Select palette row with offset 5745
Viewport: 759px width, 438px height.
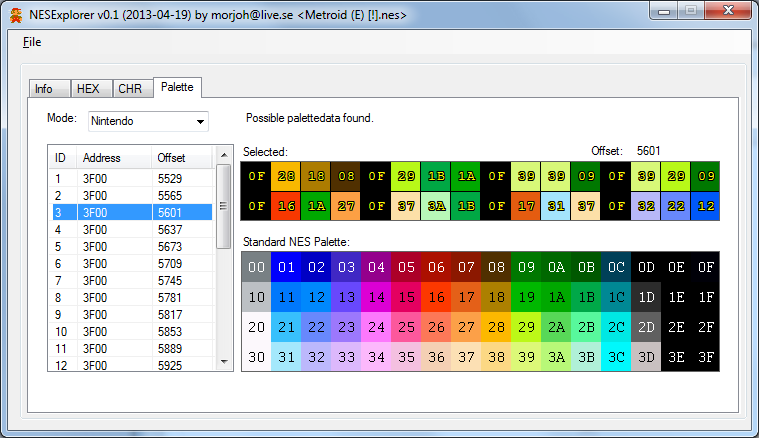pos(132,280)
